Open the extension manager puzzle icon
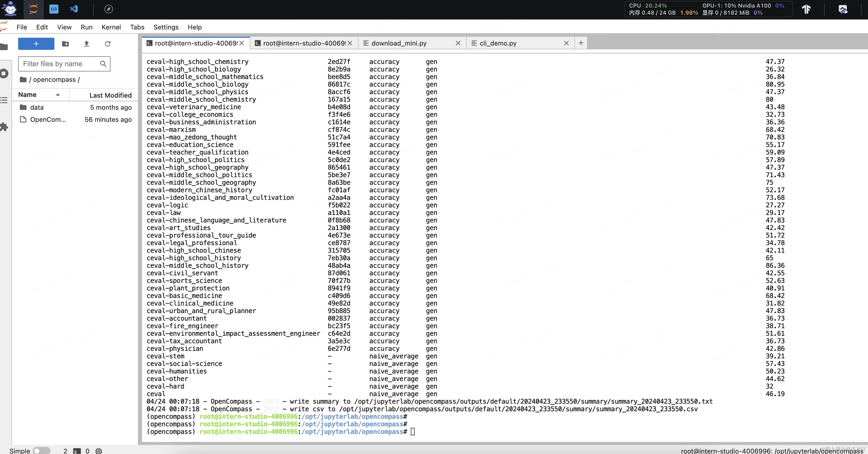 4,127
